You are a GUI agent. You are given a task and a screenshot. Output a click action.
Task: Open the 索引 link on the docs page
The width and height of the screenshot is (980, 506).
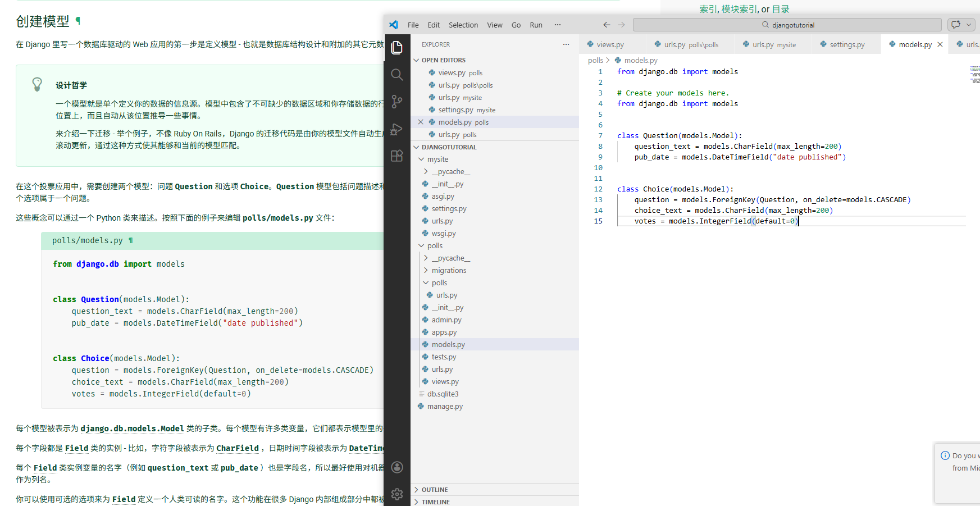pos(708,9)
